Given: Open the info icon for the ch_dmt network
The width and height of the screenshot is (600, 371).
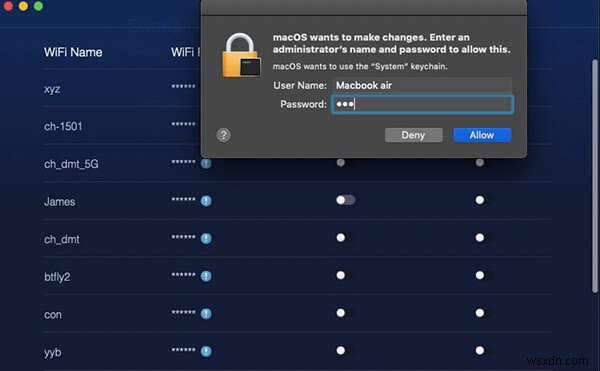Looking at the screenshot, I should click(206, 238).
